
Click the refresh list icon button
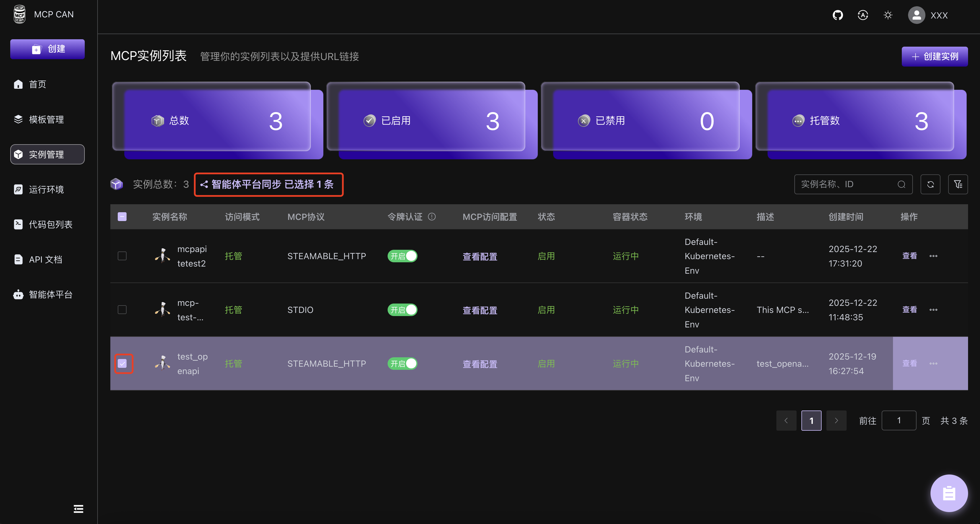[930, 184]
